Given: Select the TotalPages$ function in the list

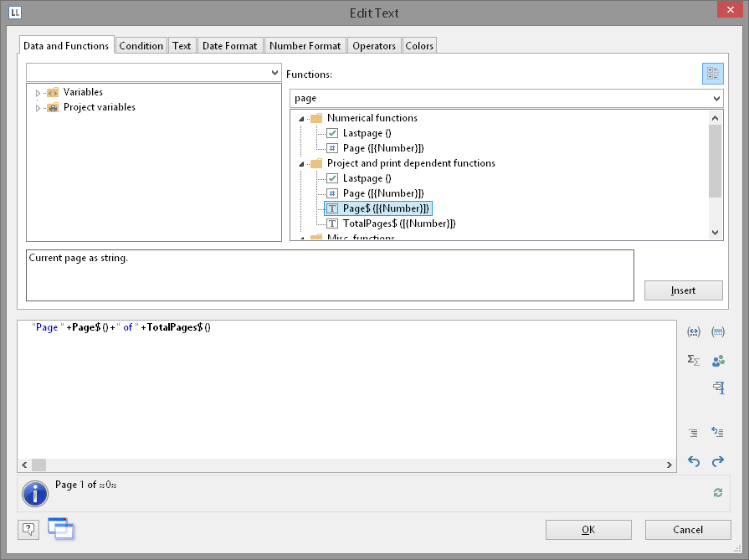Looking at the screenshot, I should 398,223.
